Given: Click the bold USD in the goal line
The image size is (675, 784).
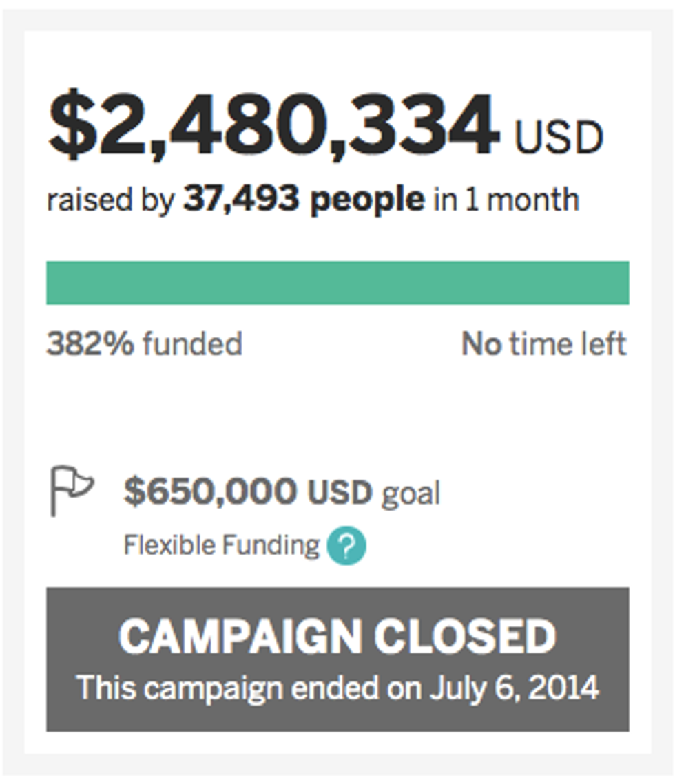Looking at the screenshot, I should coord(340,493).
